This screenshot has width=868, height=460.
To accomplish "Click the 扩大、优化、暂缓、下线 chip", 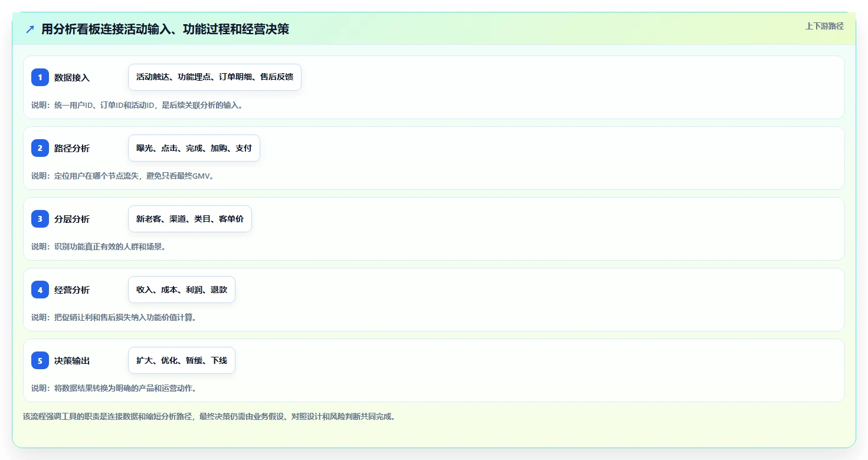I will (182, 360).
